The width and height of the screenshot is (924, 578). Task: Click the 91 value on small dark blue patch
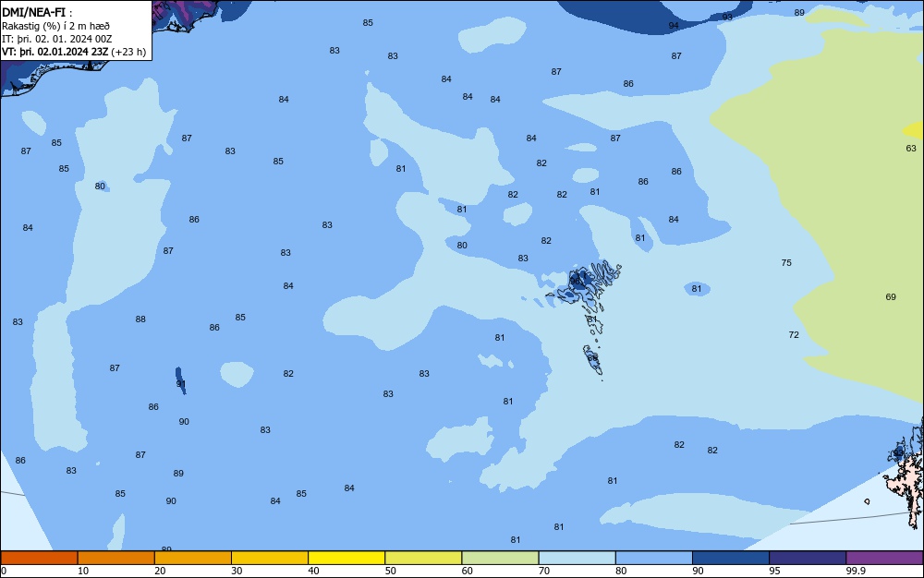181,384
